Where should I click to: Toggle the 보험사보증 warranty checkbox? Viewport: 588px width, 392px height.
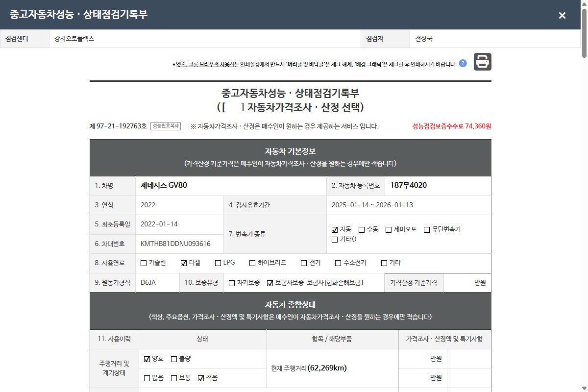(269, 283)
